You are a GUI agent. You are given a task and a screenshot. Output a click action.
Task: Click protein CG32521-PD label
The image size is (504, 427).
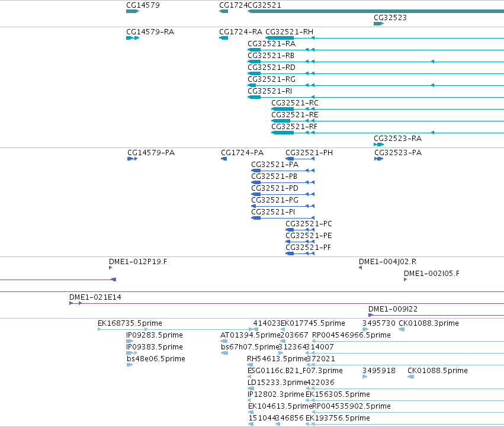click(275, 188)
